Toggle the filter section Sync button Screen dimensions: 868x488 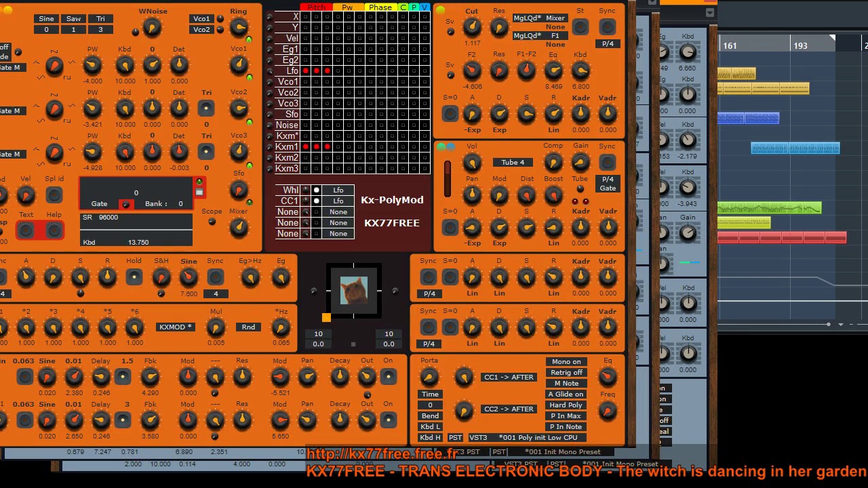point(608,27)
